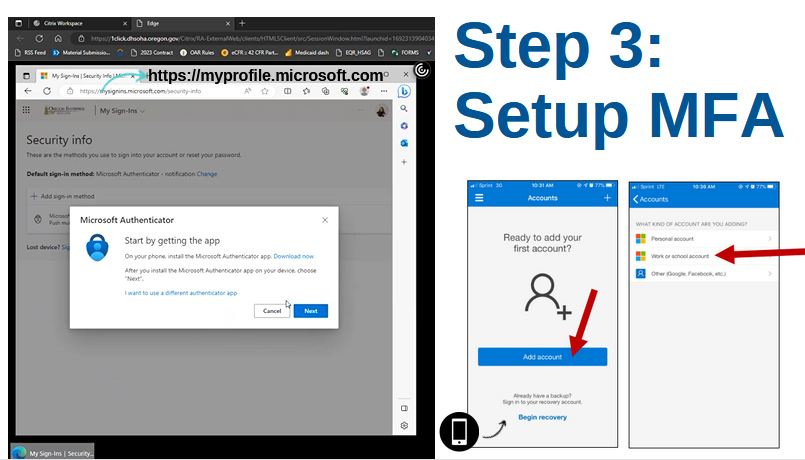Click the home icon in outer browser
805x460 pixels.
tap(59, 38)
